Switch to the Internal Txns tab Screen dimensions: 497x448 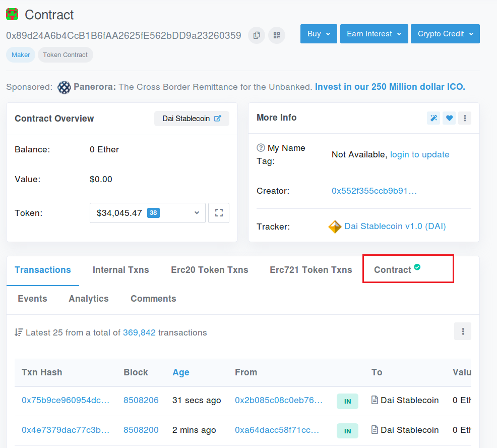tap(121, 270)
